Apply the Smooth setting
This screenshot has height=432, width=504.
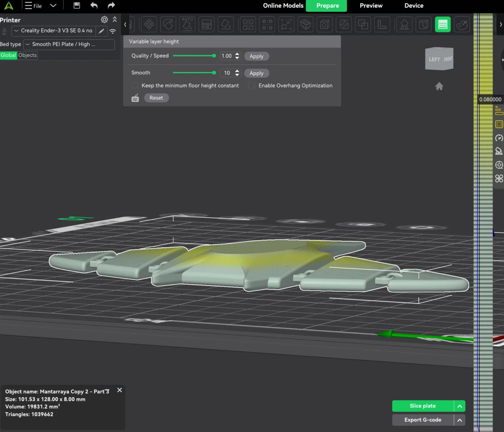257,73
